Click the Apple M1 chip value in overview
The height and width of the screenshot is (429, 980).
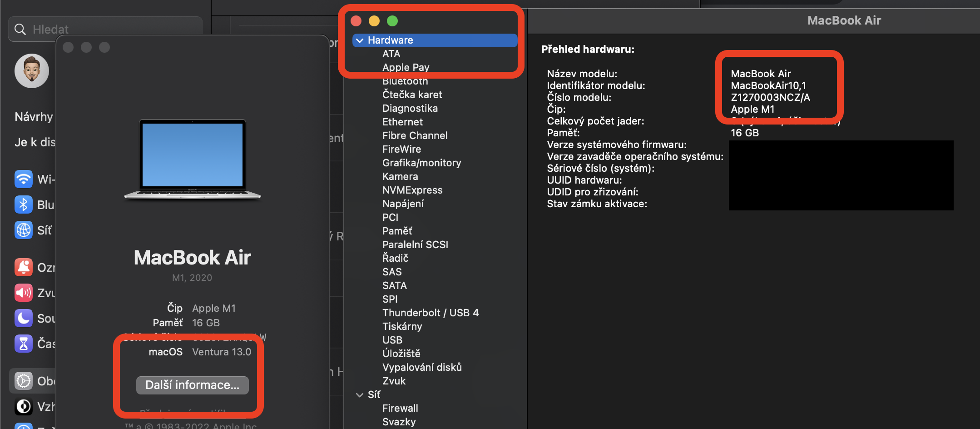click(752, 109)
